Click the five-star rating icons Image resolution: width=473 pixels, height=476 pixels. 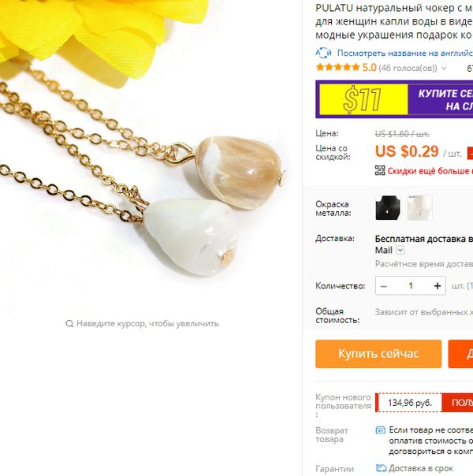click(x=337, y=68)
